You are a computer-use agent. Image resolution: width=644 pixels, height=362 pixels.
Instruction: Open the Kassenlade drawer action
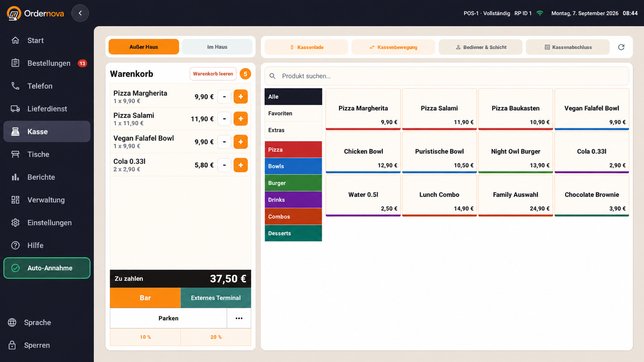coord(306,47)
